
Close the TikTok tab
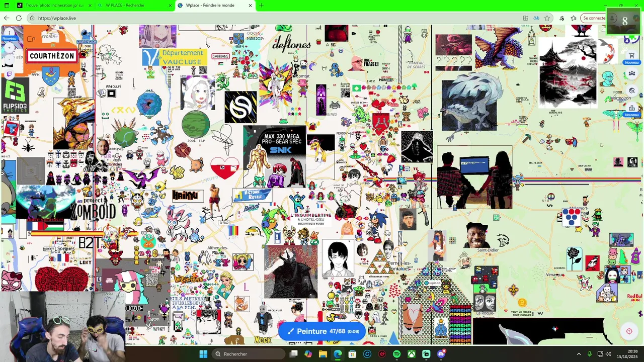[x=90, y=6]
